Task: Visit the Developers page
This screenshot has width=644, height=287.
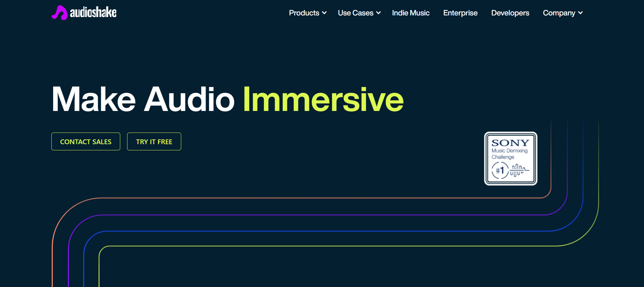Action: pos(510,13)
